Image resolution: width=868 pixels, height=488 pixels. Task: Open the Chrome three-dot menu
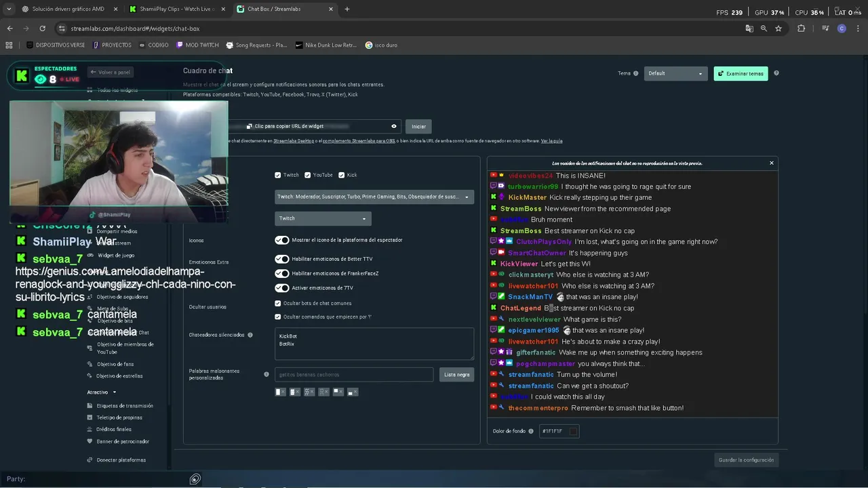click(856, 28)
